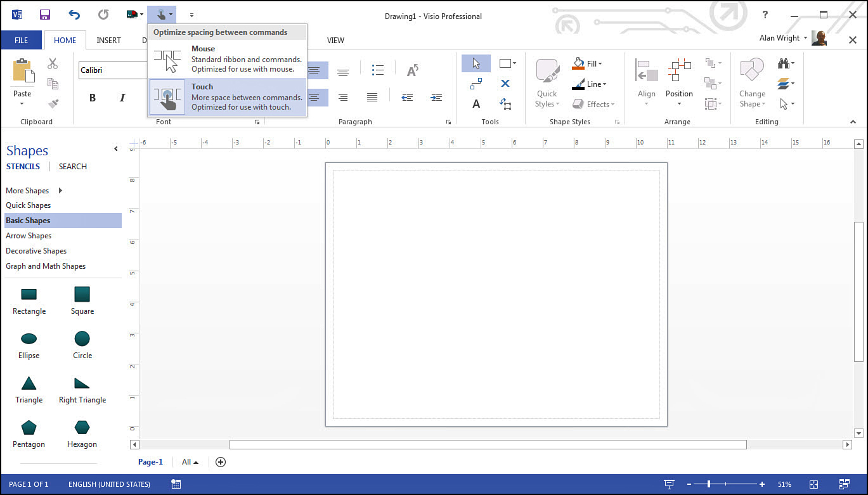Select the Text tool (A icon)
Viewport: 868px width, 495px height.
[476, 104]
